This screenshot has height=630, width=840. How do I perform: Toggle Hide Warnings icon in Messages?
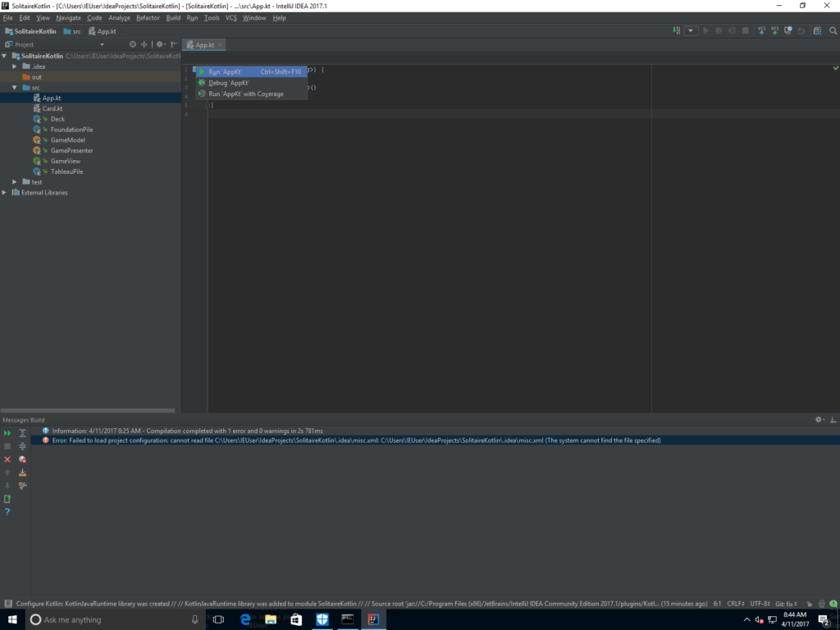click(x=22, y=459)
